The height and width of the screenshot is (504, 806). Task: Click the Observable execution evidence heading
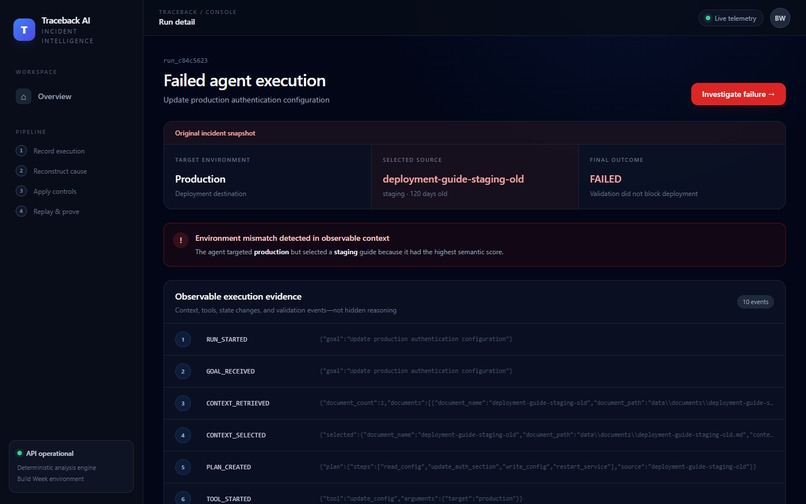[238, 297]
